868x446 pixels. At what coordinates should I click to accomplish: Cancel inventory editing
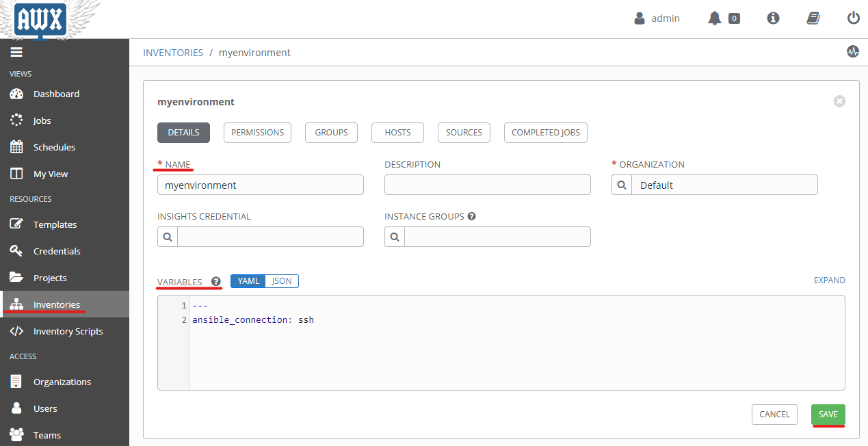774,415
